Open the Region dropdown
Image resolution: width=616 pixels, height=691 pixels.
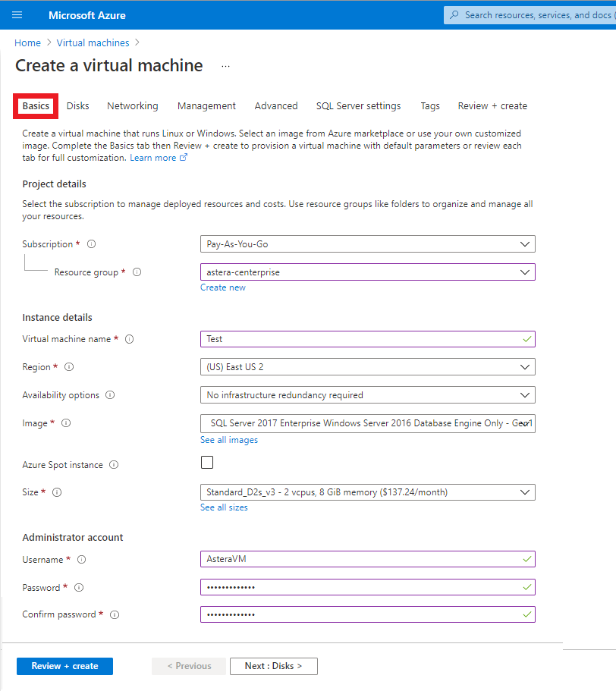(x=367, y=367)
